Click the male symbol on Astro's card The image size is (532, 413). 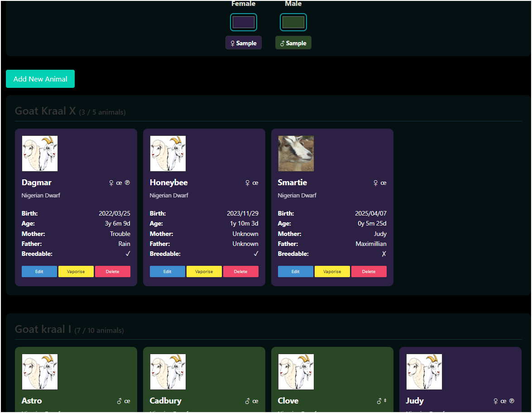120,401
